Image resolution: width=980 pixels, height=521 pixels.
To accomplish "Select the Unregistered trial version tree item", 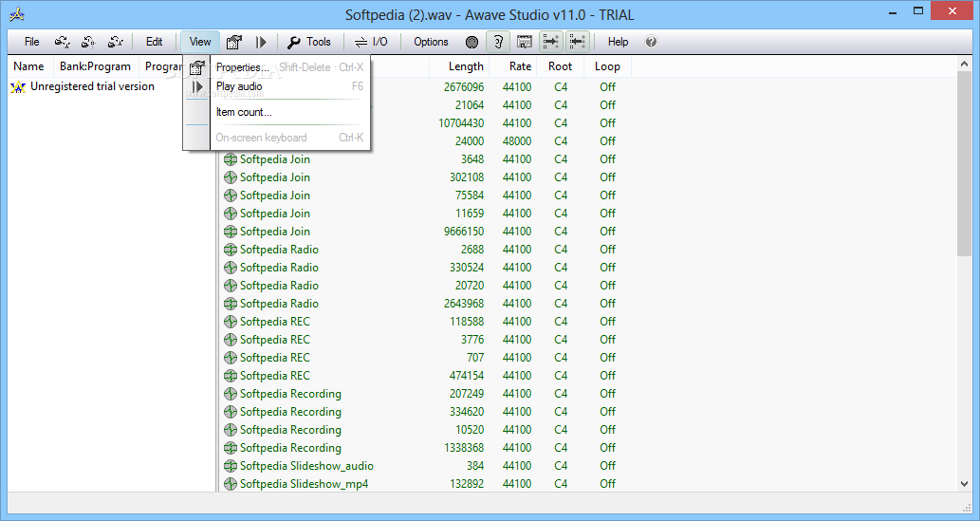I will tap(93, 87).
